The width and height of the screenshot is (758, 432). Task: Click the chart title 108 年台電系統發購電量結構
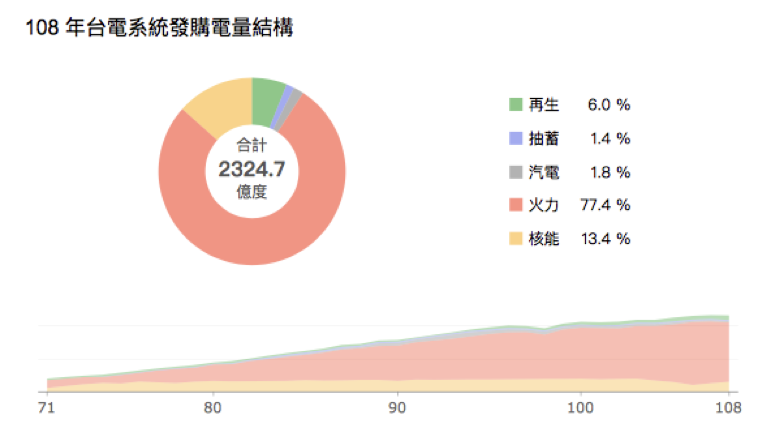[x=159, y=27]
